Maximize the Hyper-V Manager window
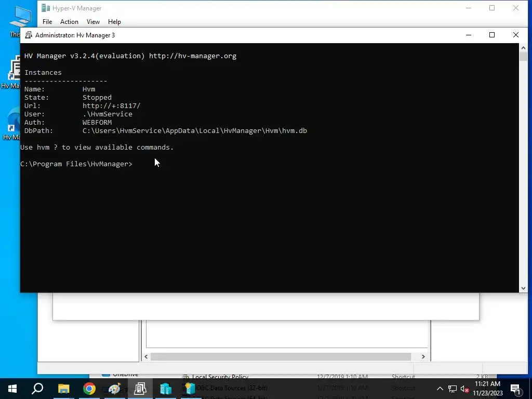Image resolution: width=532 pixels, height=399 pixels. coord(492,8)
